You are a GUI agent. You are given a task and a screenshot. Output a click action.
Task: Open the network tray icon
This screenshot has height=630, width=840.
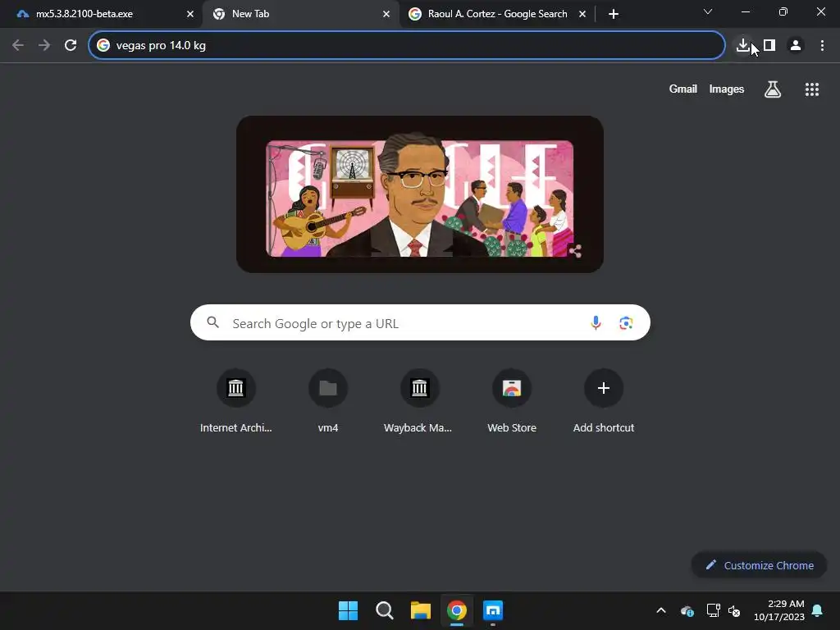tap(713, 610)
